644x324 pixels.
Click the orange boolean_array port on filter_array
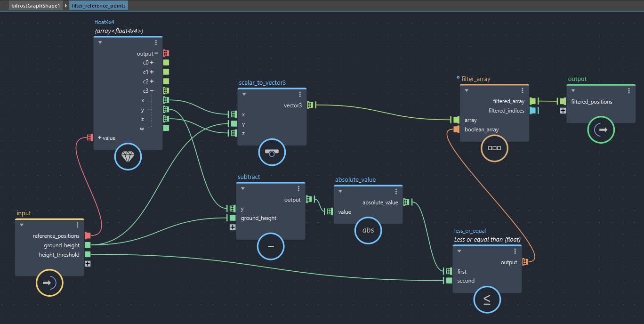pos(456,130)
